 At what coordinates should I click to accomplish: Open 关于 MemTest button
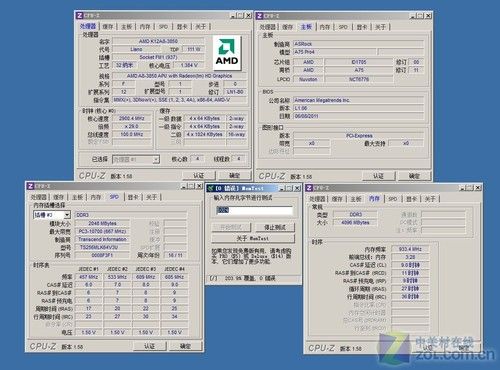(253, 238)
